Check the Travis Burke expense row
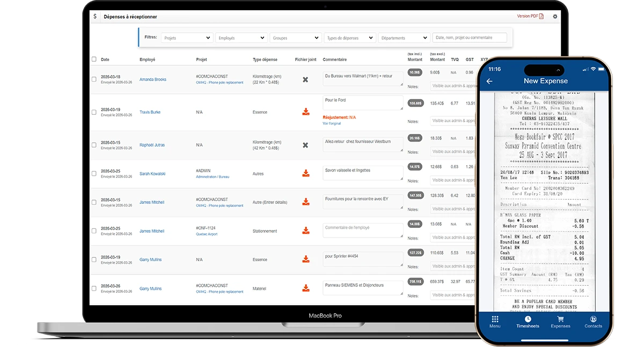Image resolution: width=644 pixels, height=348 pixels. coord(94,112)
